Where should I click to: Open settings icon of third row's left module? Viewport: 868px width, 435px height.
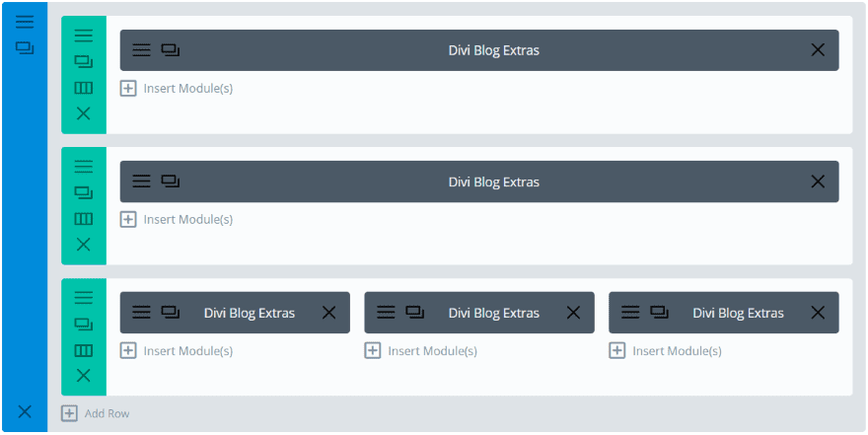(x=142, y=313)
